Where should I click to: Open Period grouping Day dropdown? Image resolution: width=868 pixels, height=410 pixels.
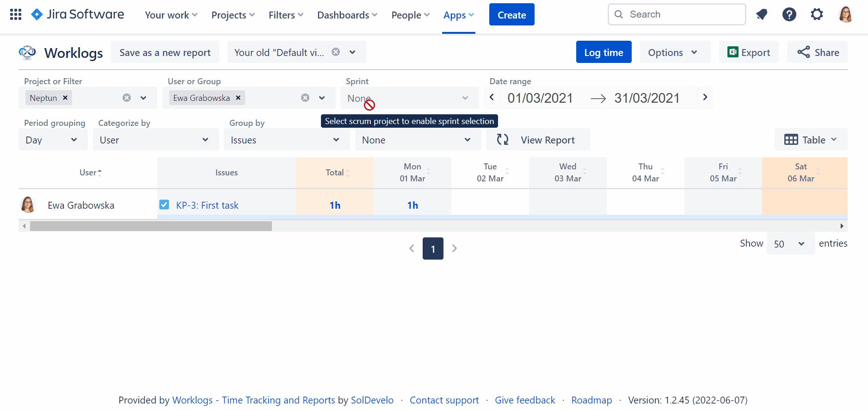[53, 139]
